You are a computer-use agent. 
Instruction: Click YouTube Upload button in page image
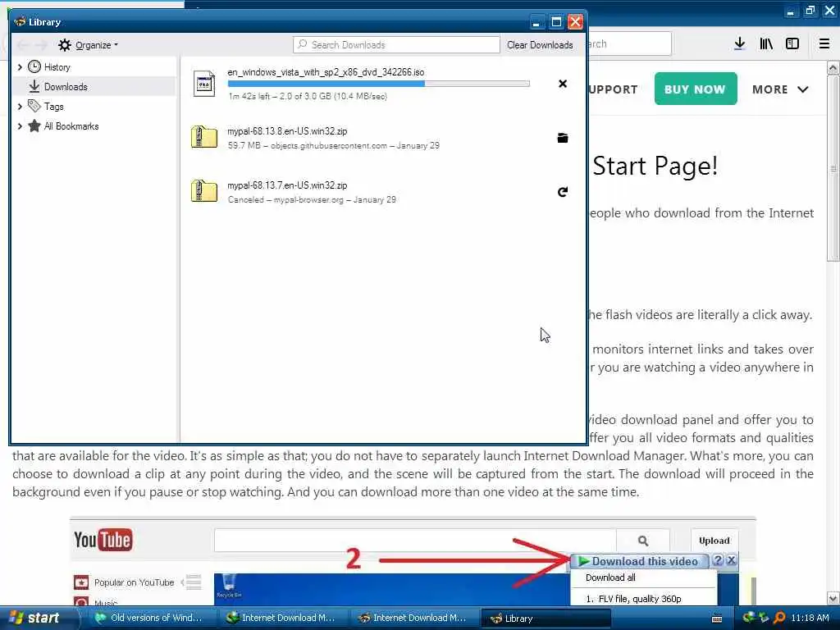pos(714,541)
